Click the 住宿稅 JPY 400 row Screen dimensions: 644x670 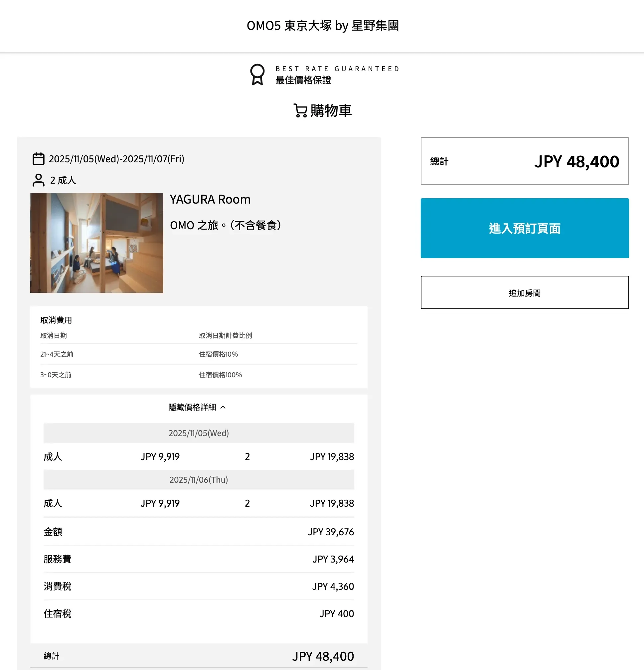[199, 613]
